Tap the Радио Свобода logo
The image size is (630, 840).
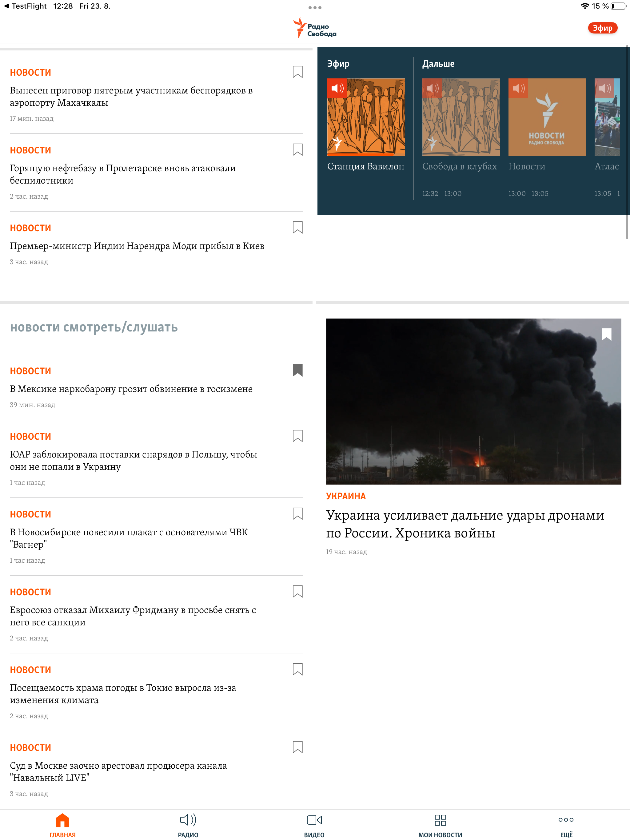click(315, 28)
